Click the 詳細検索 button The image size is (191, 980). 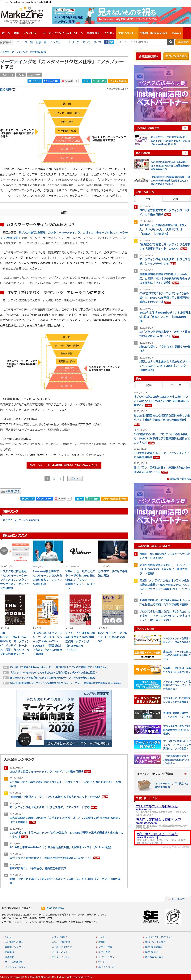click(183, 42)
